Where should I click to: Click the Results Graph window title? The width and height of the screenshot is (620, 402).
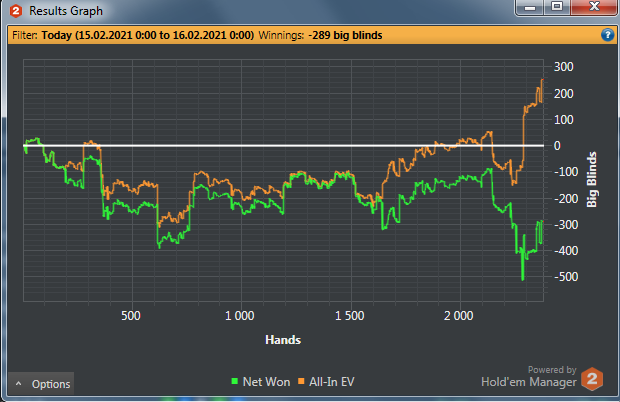tap(66, 11)
